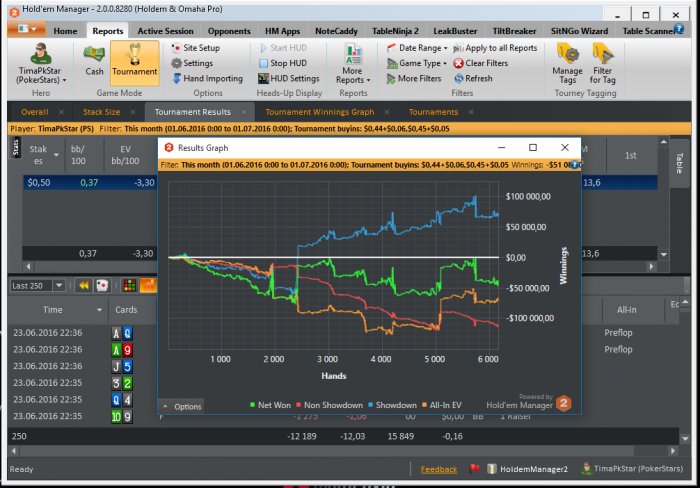Image resolution: width=700 pixels, height=488 pixels.
Task: Click the stats grid left scroll arrow
Action: (x=28, y=267)
